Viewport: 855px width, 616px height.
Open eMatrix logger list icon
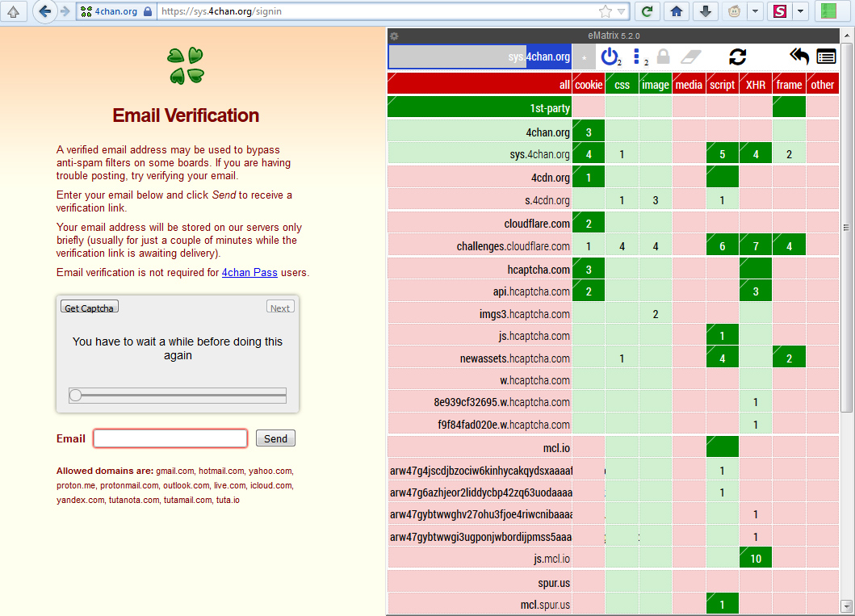[x=826, y=57]
